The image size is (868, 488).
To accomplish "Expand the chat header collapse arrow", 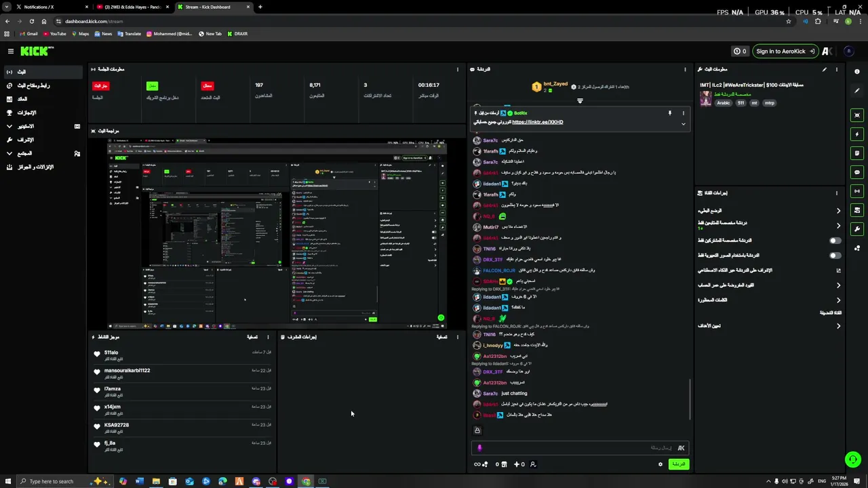I will pyautogui.click(x=580, y=101).
